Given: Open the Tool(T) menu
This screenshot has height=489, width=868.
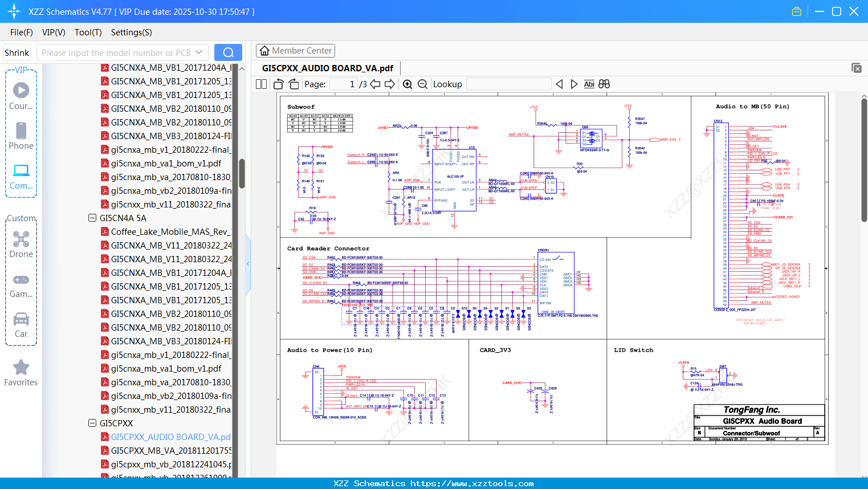Looking at the screenshot, I should (88, 32).
